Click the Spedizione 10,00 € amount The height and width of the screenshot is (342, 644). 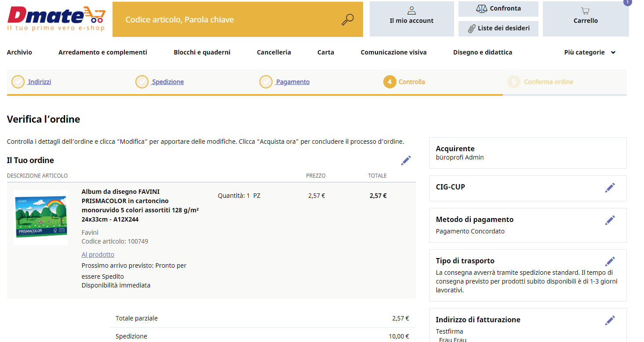(x=399, y=336)
